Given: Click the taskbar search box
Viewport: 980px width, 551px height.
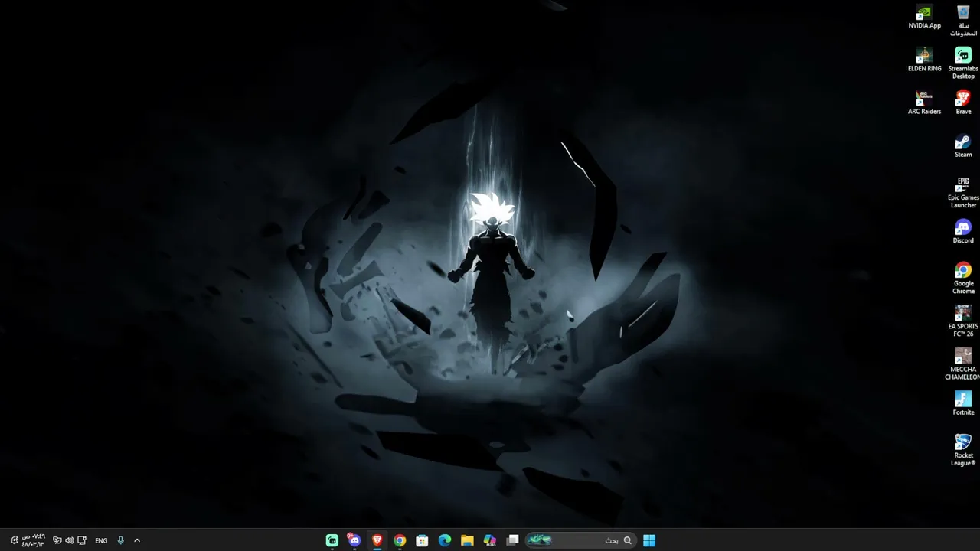Looking at the screenshot, I should (x=580, y=540).
